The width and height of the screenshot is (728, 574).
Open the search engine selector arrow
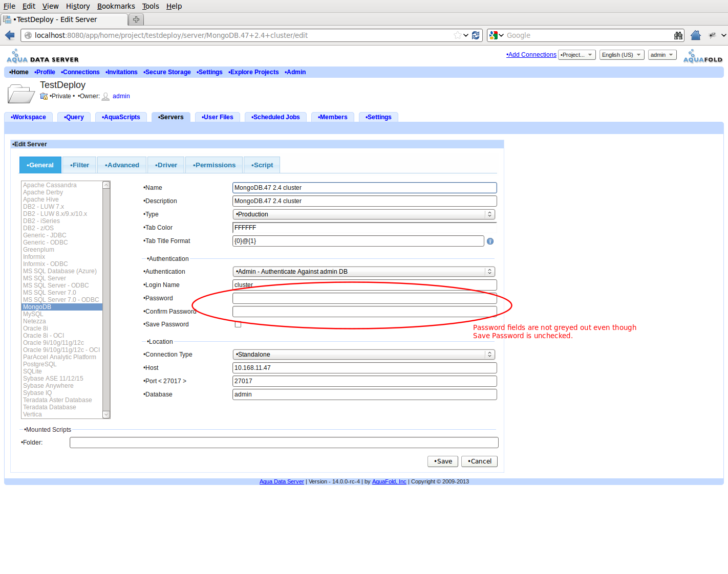[x=501, y=35]
